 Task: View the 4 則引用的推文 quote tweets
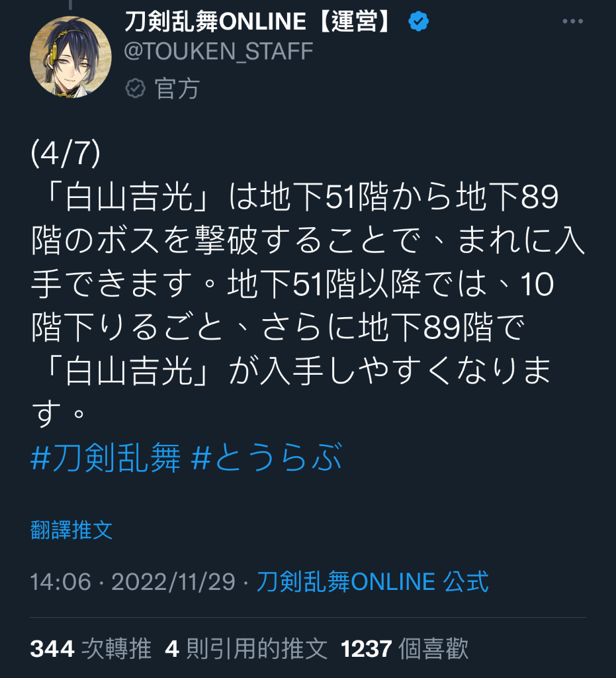pos(246,649)
